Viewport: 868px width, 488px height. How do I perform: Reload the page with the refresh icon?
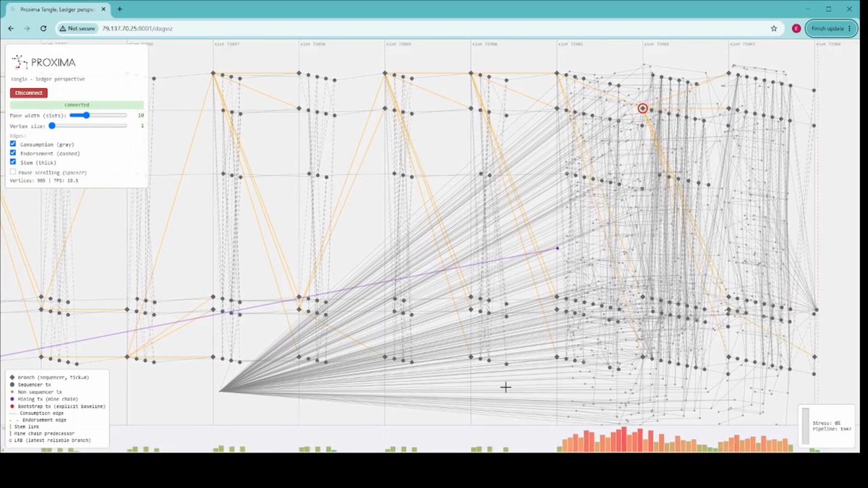pyautogui.click(x=43, y=28)
